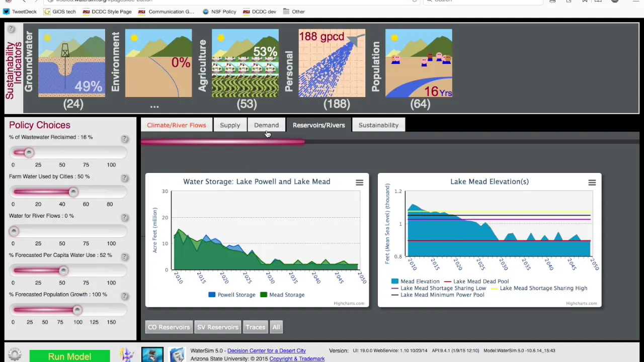Image resolution: width=644 pixels, height=362 pixels.
Task: Open the DCDC dev bookmark
Action: (260, 12)
